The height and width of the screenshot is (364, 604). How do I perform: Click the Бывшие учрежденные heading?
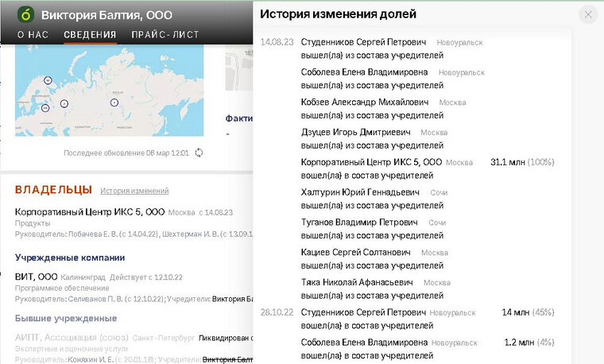[66, 319]
